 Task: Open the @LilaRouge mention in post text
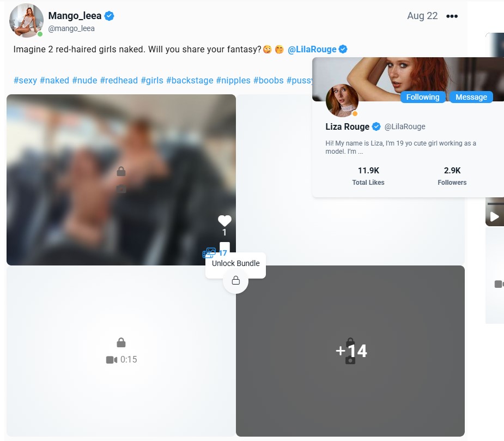pyautogui.click(x=312, y=50)
